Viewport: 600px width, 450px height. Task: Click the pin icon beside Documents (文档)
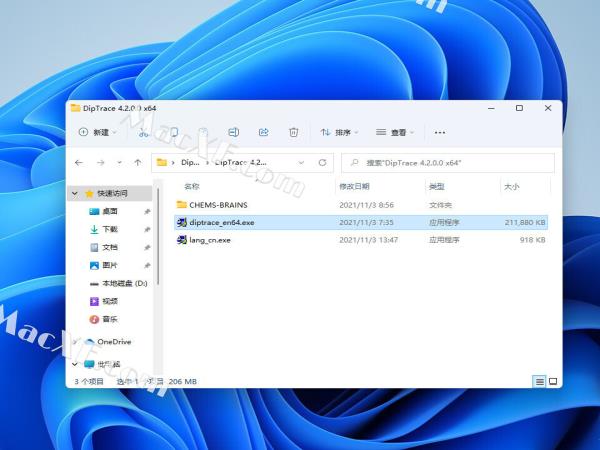[147, 247]
